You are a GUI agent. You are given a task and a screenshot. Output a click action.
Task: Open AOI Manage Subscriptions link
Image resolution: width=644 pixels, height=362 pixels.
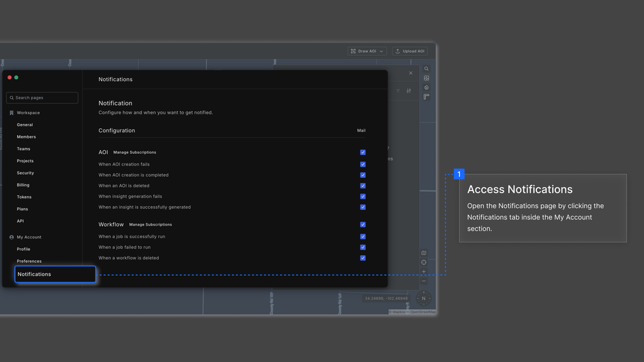point(135,152)
